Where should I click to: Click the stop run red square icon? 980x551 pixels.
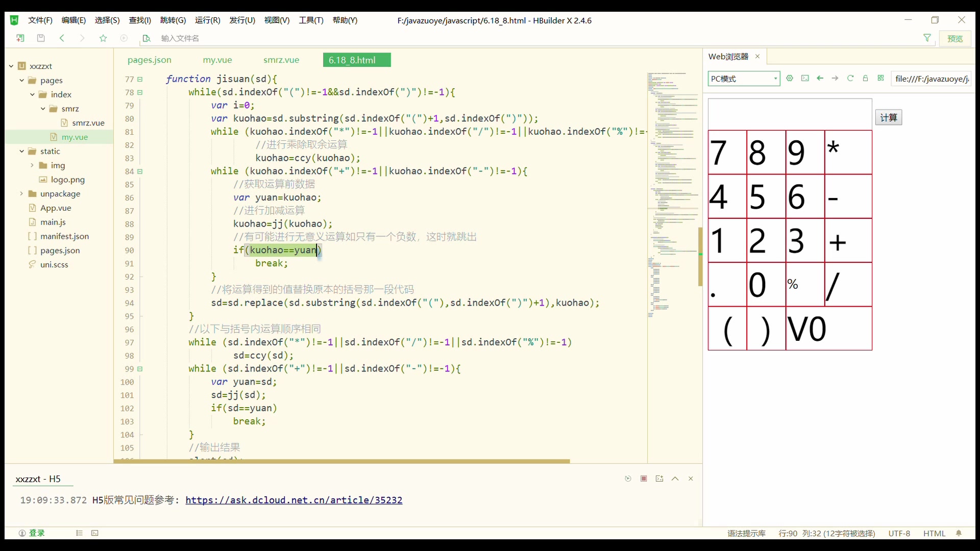click(x=644, y=479)
